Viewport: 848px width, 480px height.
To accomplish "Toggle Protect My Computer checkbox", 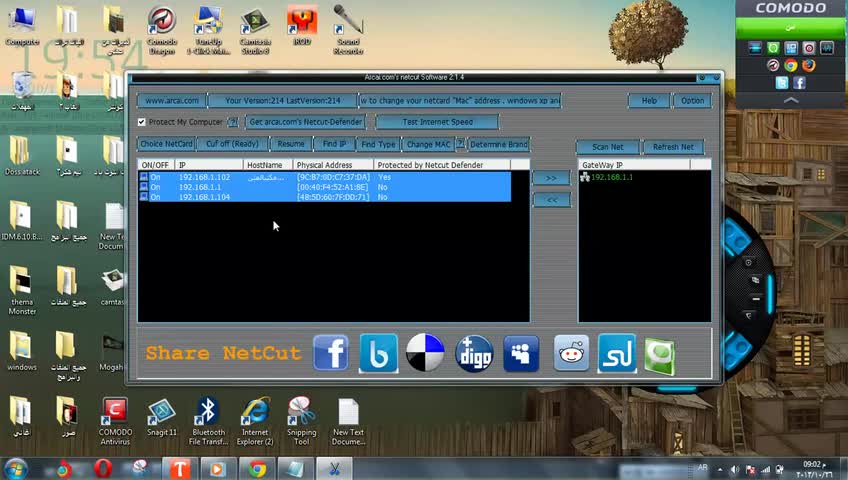I will point(142,122).
